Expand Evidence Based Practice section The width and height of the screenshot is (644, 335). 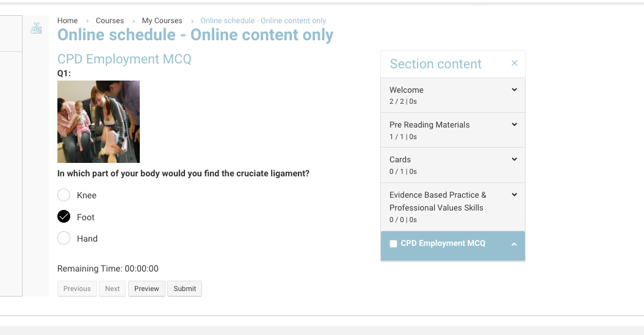(x=514, y=195)
